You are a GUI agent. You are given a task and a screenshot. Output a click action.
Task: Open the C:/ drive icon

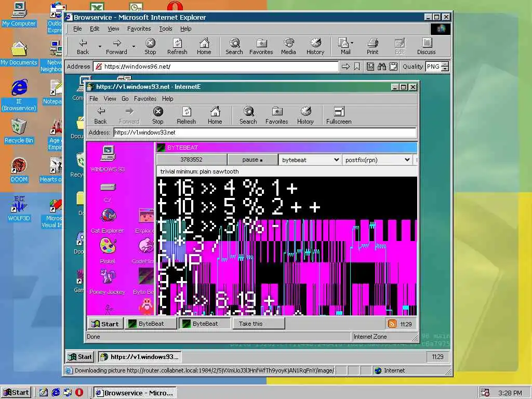click(108, 192)
